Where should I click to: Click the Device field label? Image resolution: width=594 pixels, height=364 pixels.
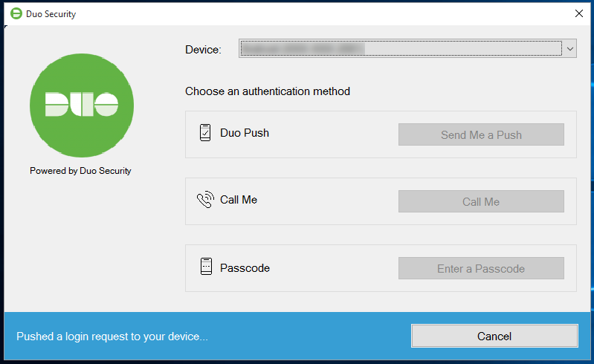pos(203,50)
